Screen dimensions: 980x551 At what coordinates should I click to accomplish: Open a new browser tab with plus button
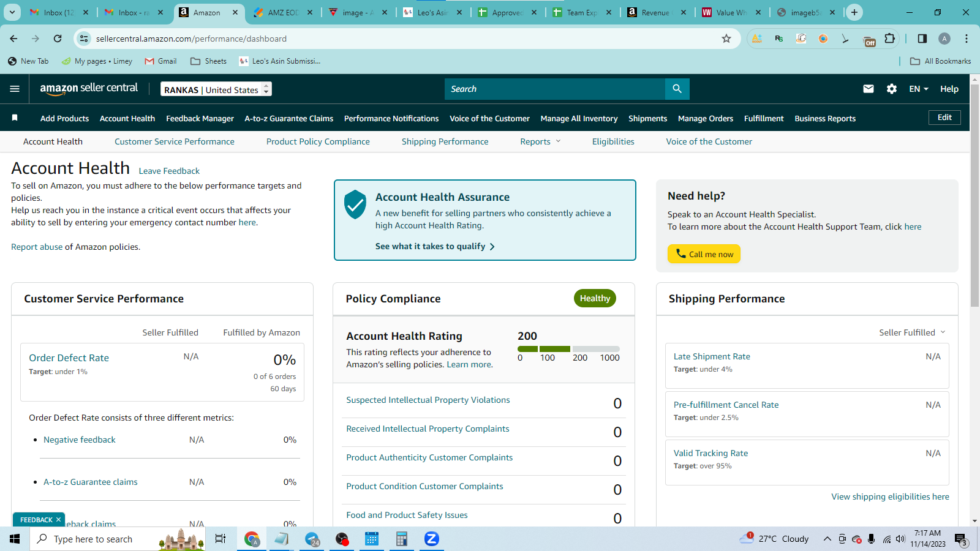pos(854,12)
